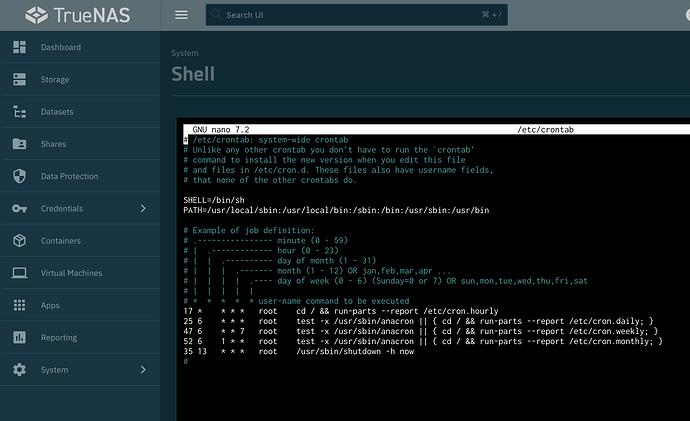This screenshot has width=690, height=421.
Task: Open the Dashboard icon in the sidebar
Action: coord(19,47)
